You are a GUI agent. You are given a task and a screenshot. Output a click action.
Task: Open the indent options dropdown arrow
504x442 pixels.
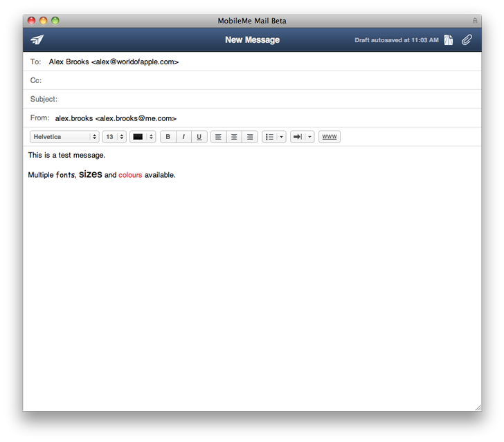(x=310, y=137)
